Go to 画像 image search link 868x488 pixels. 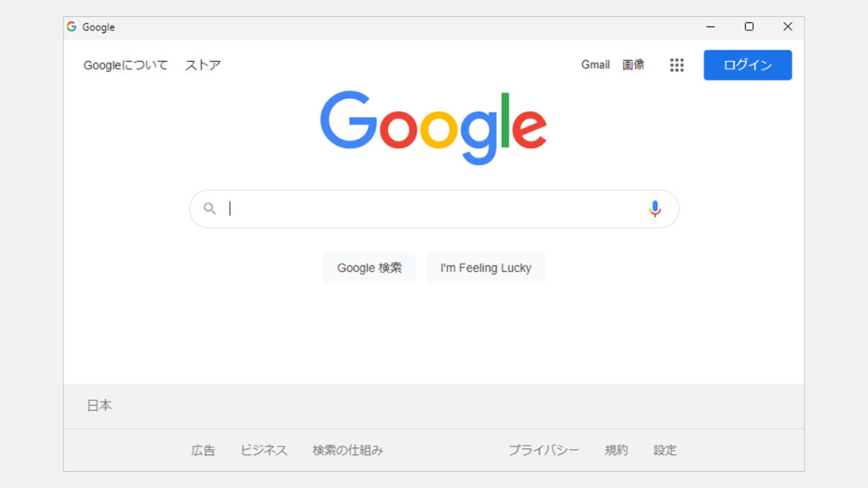(633, 64)
